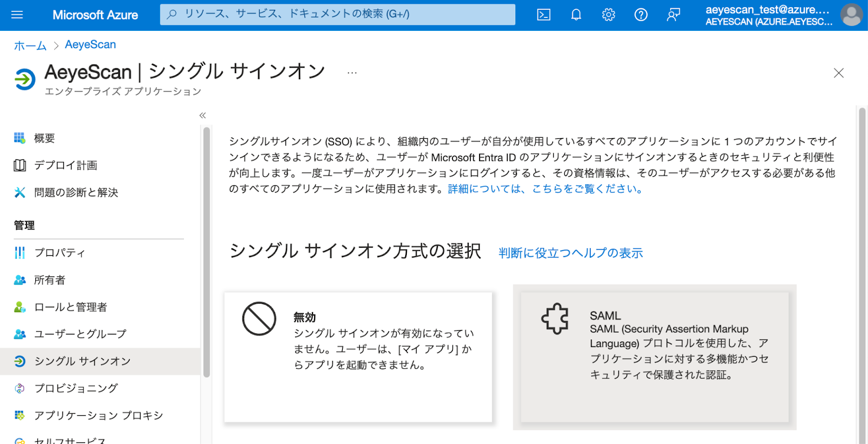This screenshot has width=868, height=444.
Task: Click the ロールと管理者 icon
Action: (x=20, y=307)
